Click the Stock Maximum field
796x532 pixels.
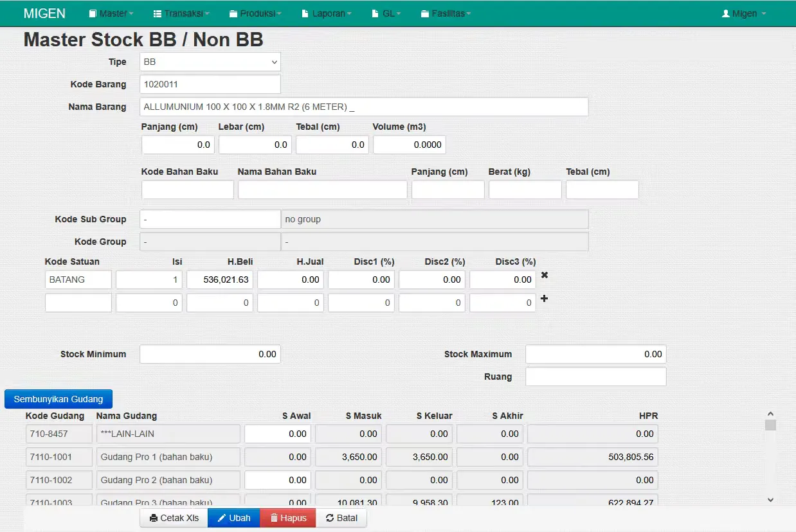(x=596, y=354)
